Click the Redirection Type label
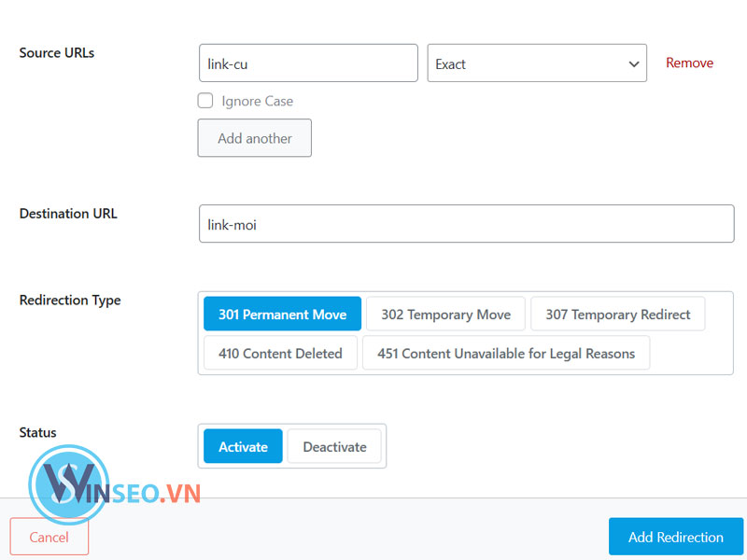This screenshot has width=747, height=560. click(69, 300)
